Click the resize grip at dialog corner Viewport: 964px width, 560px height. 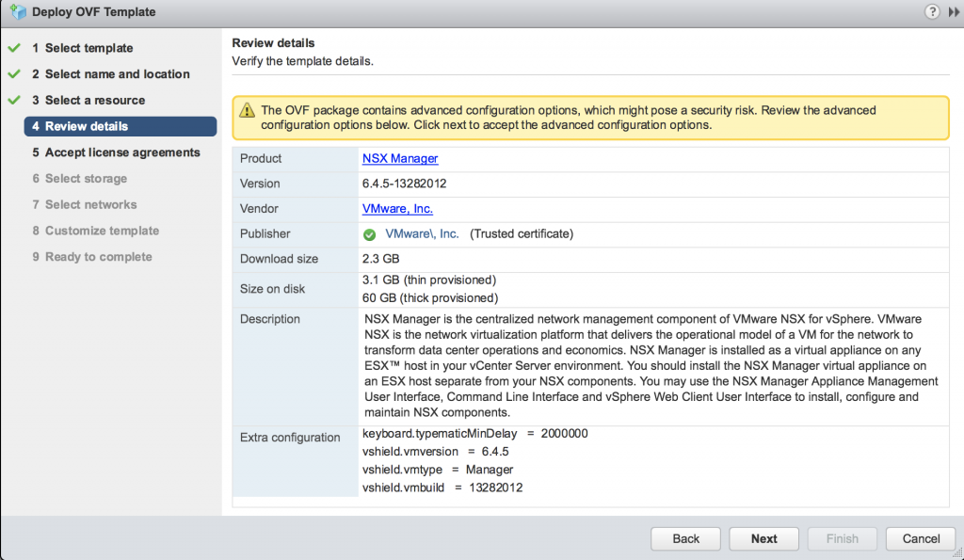click(957, 553)
